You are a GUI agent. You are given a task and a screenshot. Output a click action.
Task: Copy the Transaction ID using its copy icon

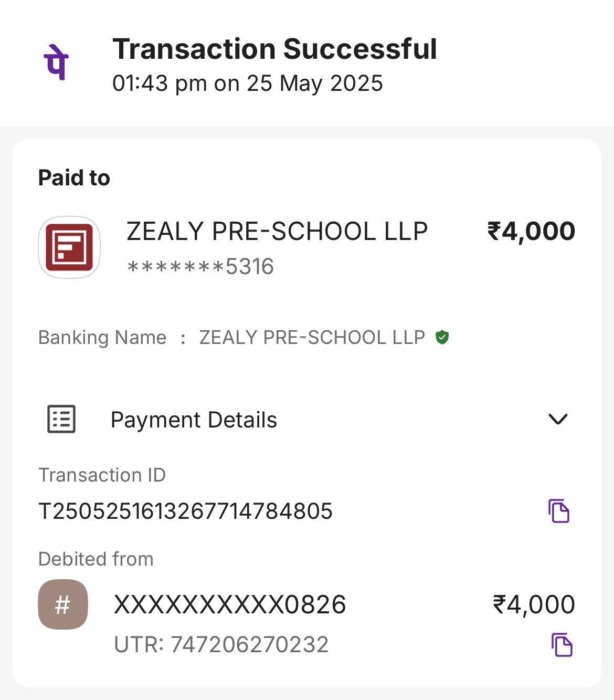pos(559,511)
